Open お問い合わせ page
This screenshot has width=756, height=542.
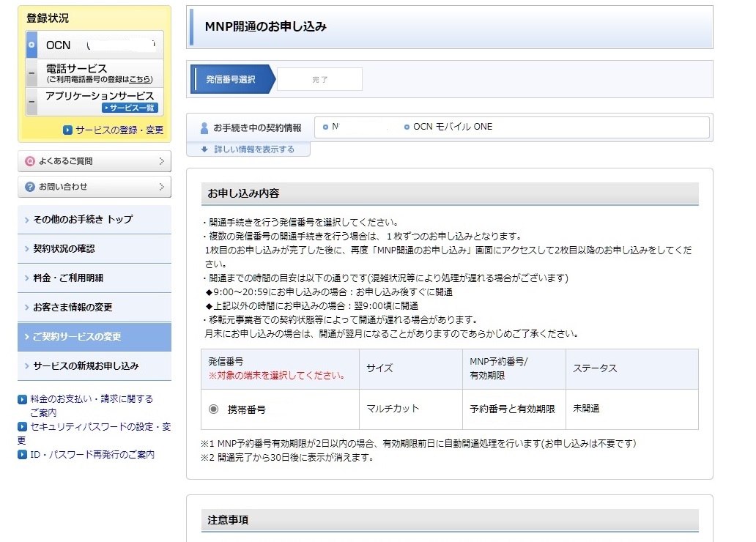(x=94, y=187)
